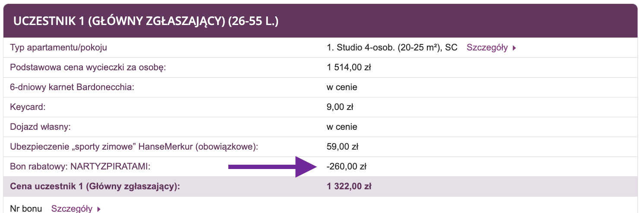The height and width of the screenshot is (213, 644).
Task: Expand the triangle beside Studio apartment Szczegóły
Action: click(x=515, y=48)
